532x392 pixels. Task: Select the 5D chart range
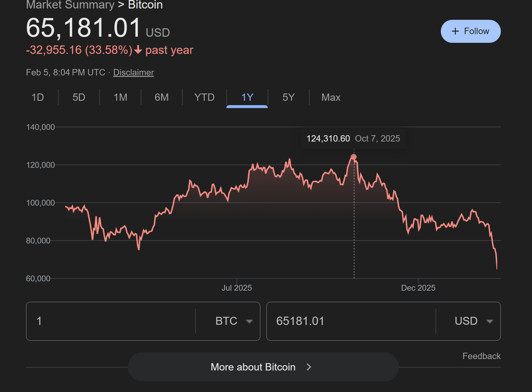point(79,97)
